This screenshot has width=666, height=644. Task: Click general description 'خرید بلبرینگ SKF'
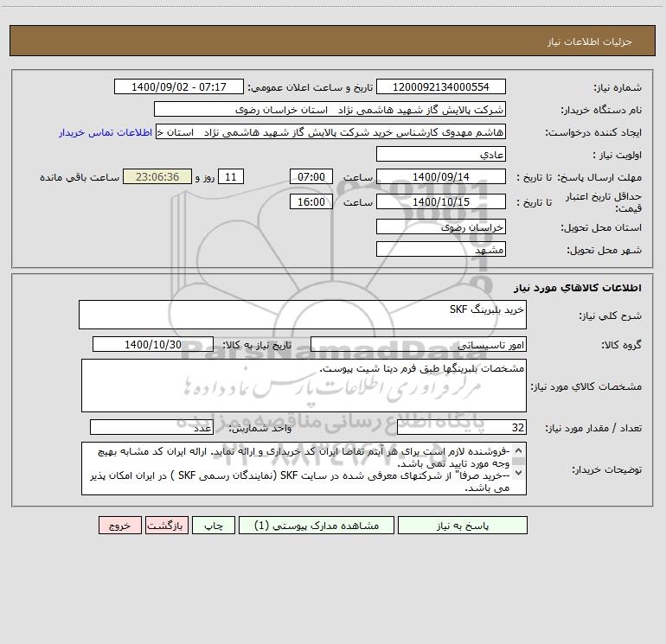point(303,315)
